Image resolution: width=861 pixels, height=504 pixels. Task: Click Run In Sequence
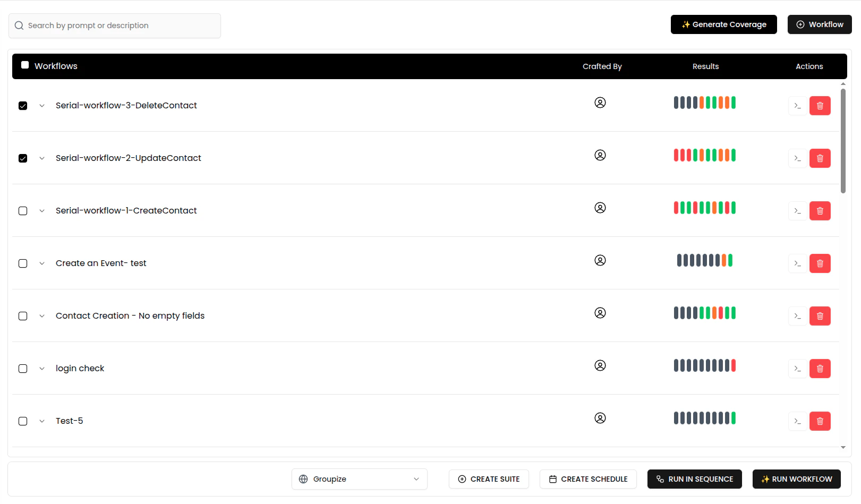(694, 479)
